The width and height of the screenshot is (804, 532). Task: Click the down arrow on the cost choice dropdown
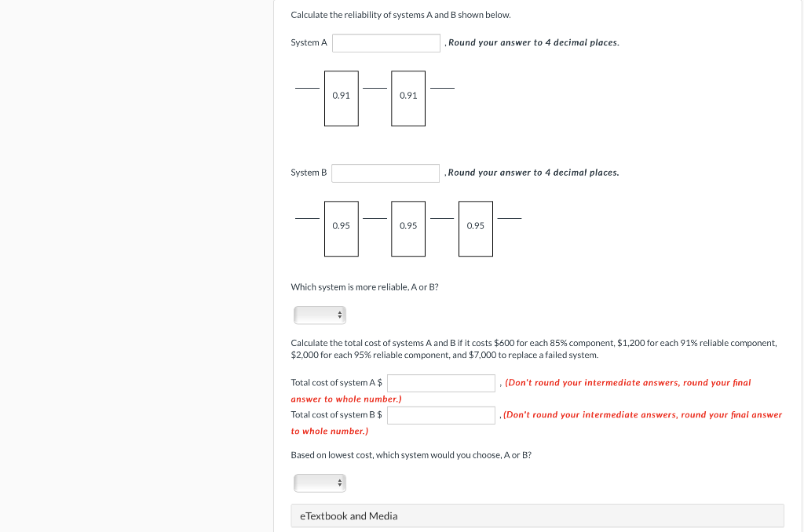[x=339, y=486]
